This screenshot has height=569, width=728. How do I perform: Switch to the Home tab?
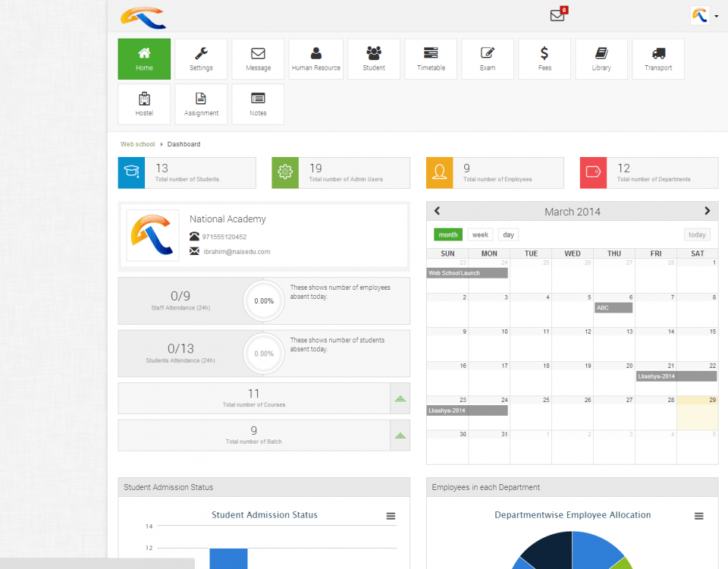[x=144, y=58]
